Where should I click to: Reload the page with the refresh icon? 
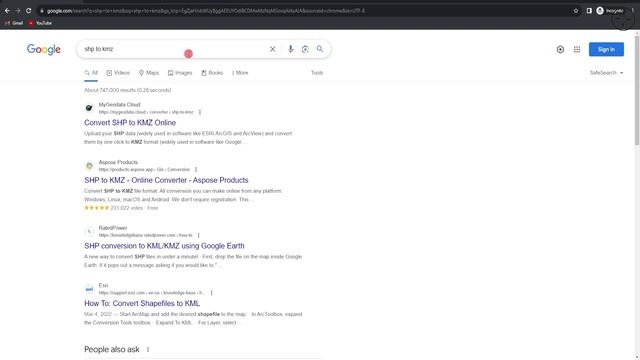tap(29, 11)
